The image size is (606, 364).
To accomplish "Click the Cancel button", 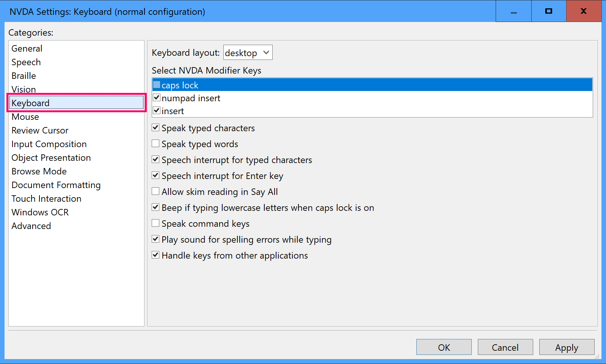I will pyautogui.click(x=506, y=347).
